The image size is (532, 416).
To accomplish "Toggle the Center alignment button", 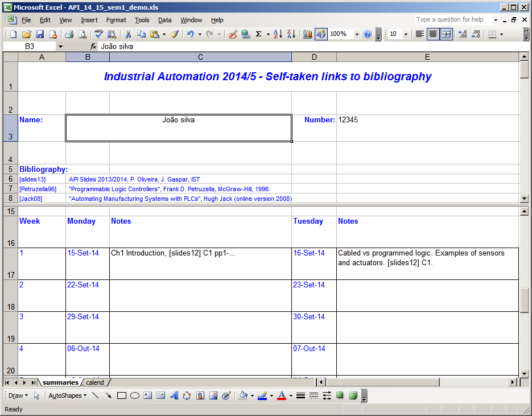I will pyautogui.click(x=433, y=34).
